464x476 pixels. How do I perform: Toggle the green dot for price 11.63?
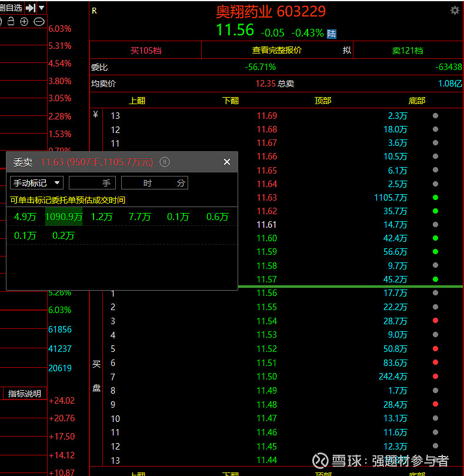coord(435,197)
